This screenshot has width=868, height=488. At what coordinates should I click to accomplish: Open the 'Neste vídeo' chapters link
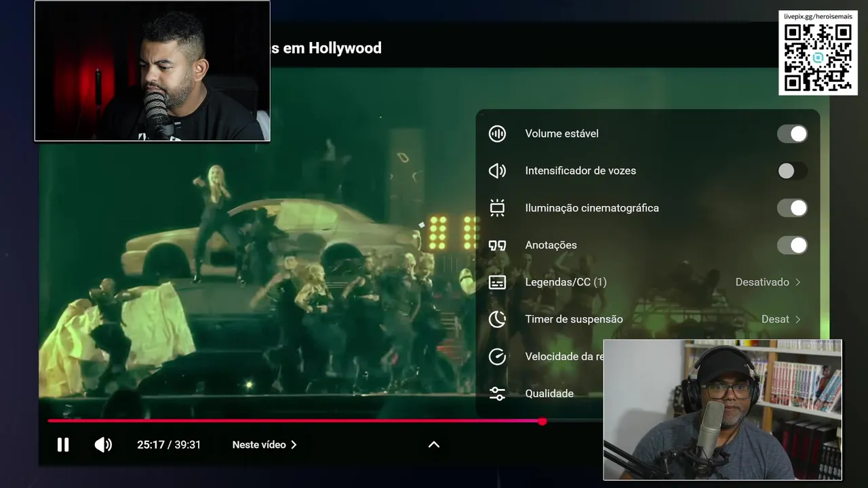pos(264,445)
